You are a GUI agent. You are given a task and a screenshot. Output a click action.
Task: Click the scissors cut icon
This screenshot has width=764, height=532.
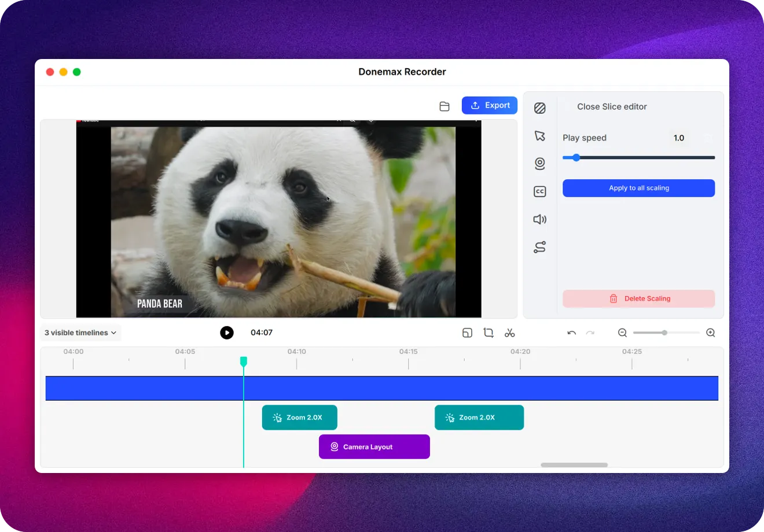510,332
